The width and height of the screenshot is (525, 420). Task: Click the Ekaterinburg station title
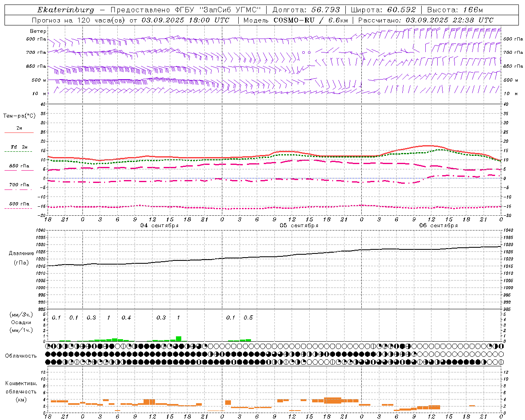coord(66,10)
